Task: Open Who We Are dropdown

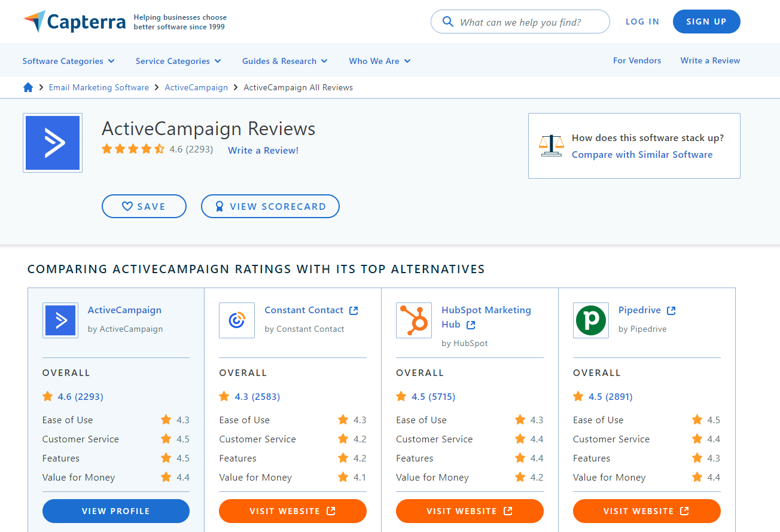Action: [x=380, y=61]
